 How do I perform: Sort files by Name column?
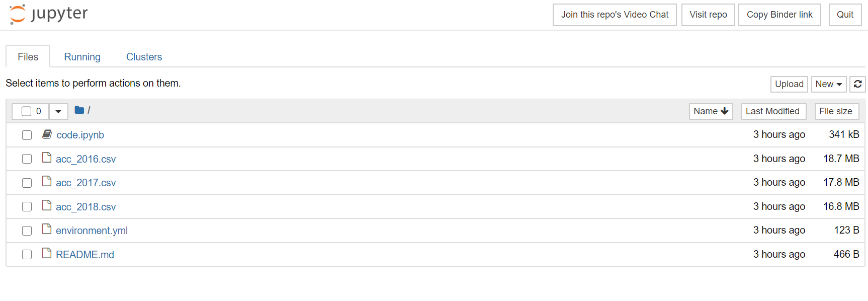point(711,111)
